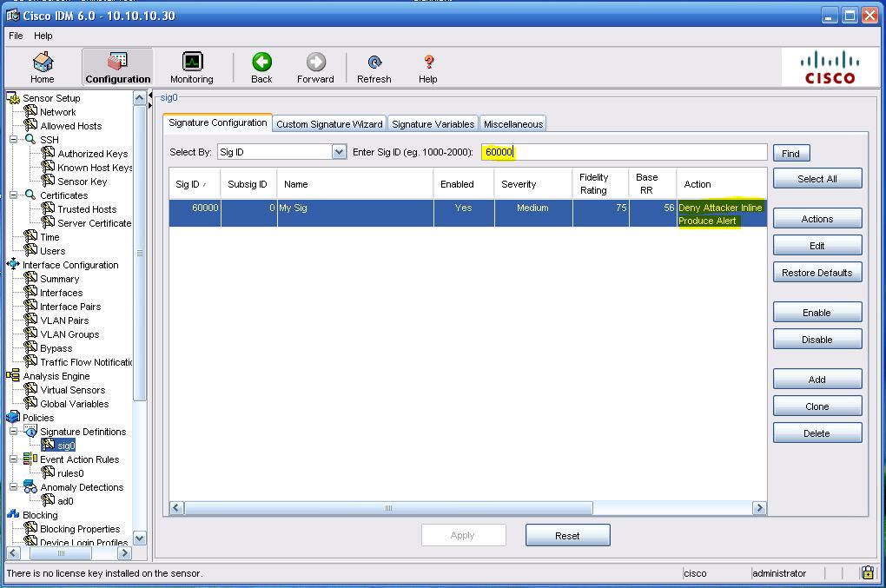
Task: Open the Home toolbar icon
Action: pos(43,63)
